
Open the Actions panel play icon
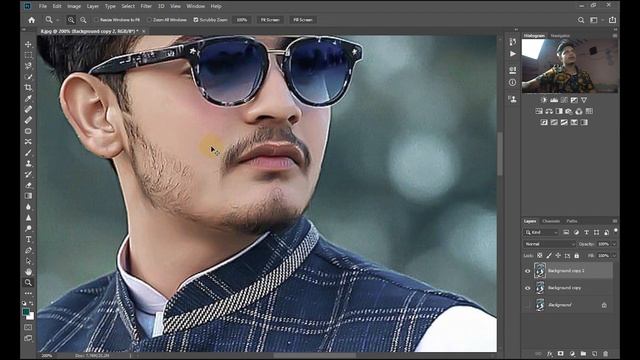513,54
